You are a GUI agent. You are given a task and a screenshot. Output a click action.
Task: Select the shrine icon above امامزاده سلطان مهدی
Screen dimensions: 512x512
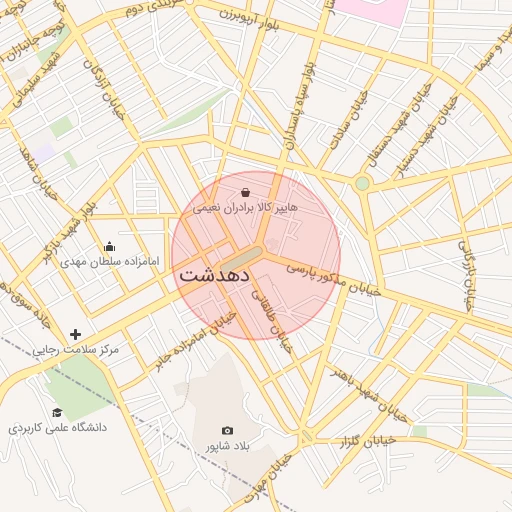(109, 246)
